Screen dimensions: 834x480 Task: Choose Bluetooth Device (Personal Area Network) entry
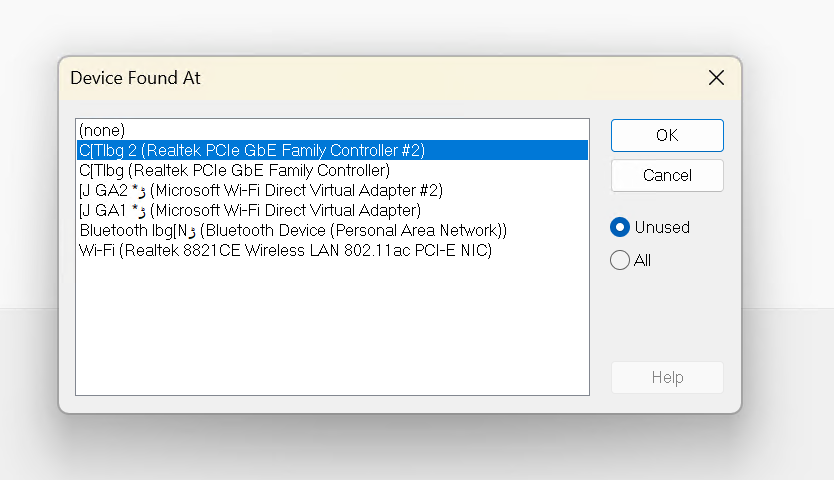(x=293, y=230)
